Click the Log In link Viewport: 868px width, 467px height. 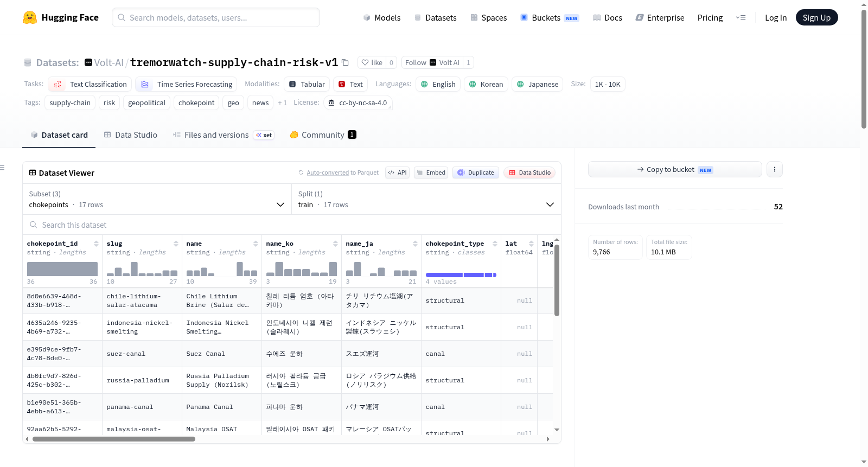point(776,17)
